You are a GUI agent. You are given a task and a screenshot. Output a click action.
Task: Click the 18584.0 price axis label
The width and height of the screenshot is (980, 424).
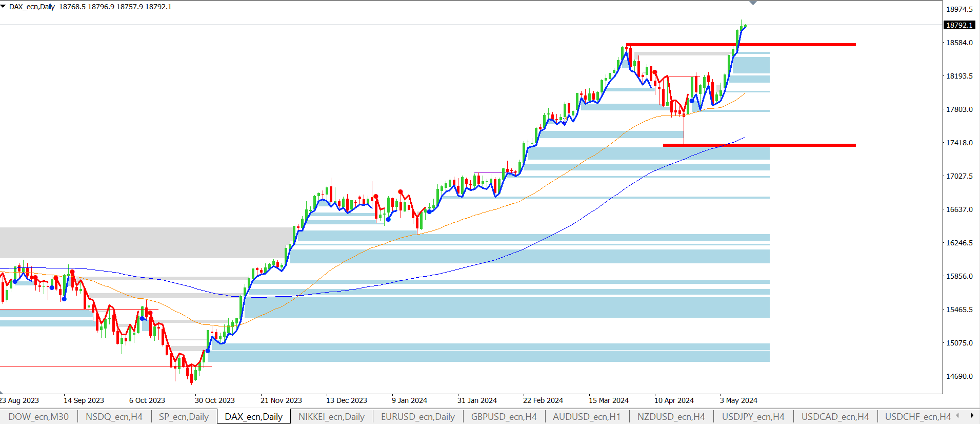pos(959,43)
